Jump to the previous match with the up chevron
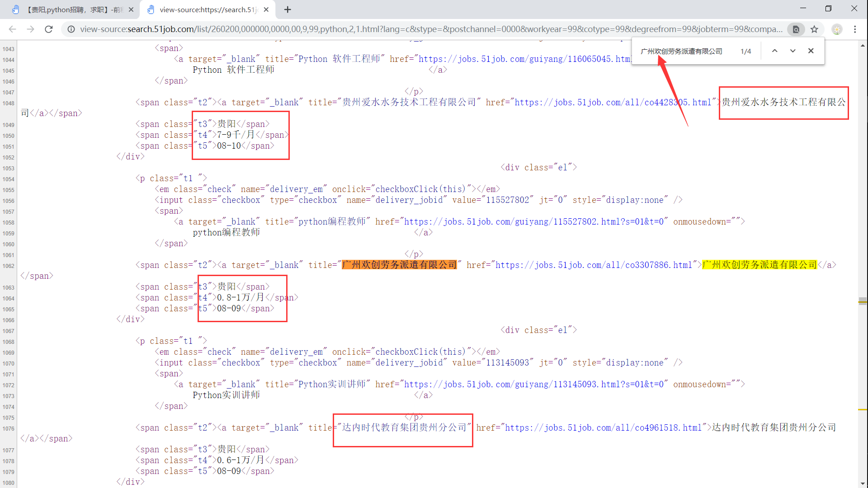 (x=774, y=51)
